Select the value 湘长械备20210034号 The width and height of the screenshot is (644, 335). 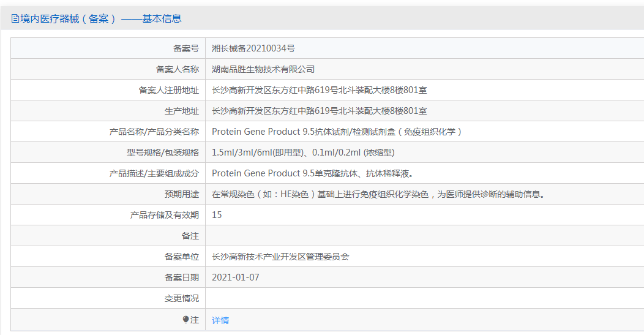[x=253, y=48]
